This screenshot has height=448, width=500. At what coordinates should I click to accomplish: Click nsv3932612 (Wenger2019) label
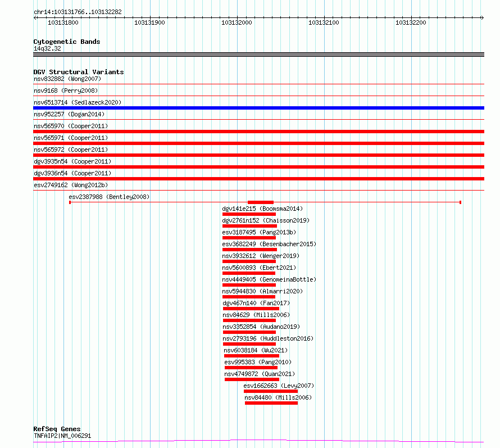tap(261, 256)
